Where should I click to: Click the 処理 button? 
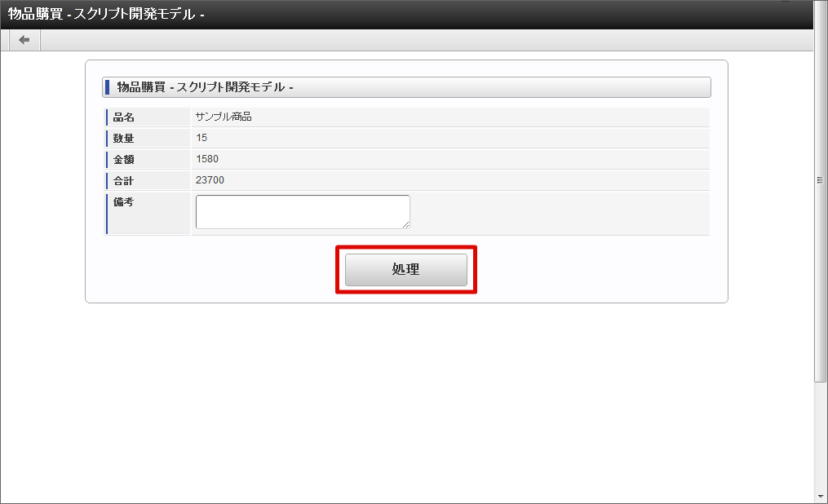pos(406,270)
